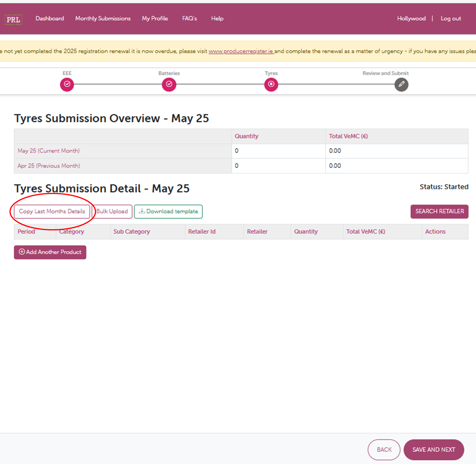Log out of the portal
The width and height of the screenshot is (476, 464).
451,18
